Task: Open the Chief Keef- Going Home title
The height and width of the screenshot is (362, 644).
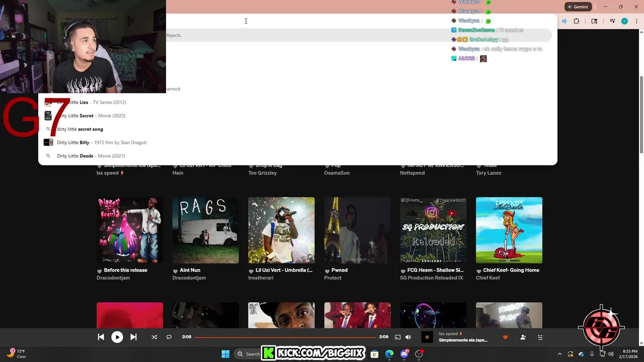Action: tap(511, 270)
